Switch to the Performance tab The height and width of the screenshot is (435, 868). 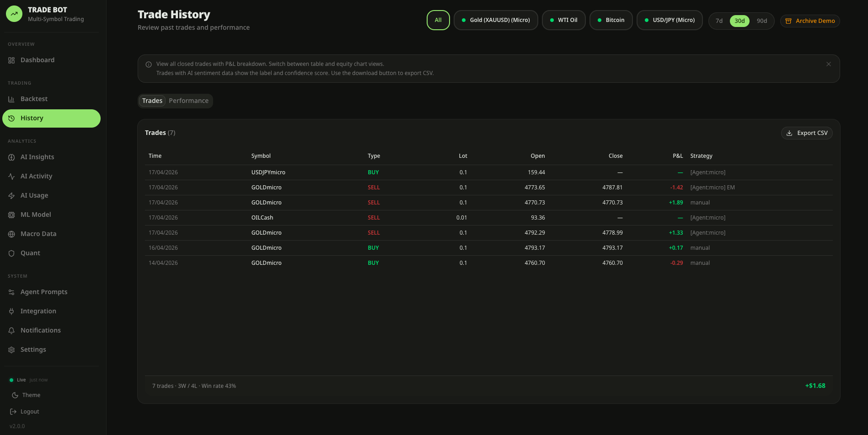188,101
